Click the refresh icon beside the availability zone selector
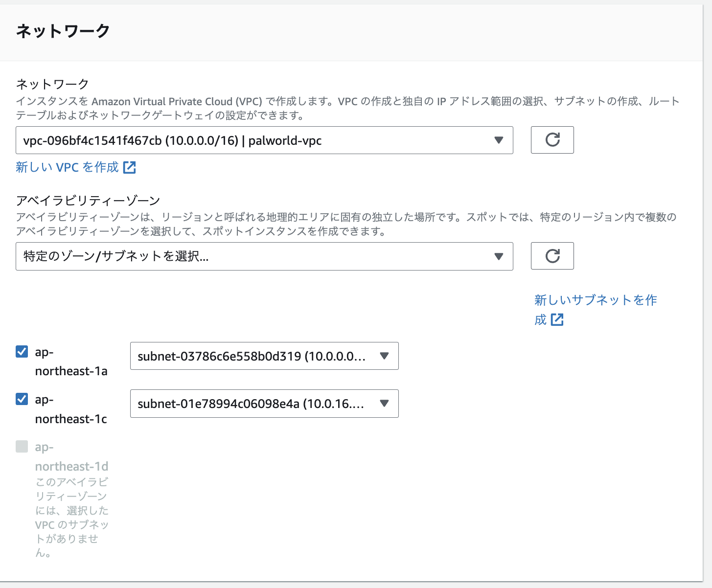 pos(552,256)
